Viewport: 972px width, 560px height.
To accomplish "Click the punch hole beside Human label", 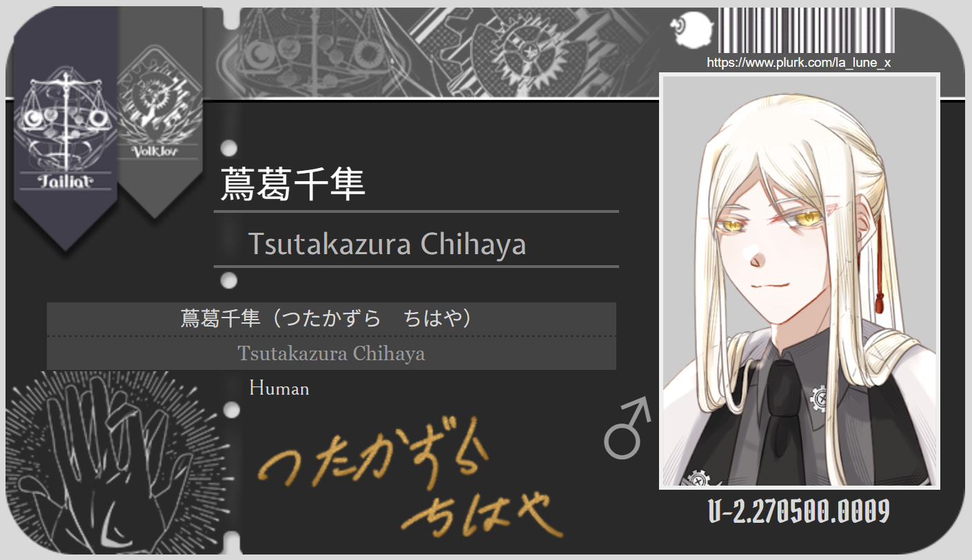I will (232, 409).
